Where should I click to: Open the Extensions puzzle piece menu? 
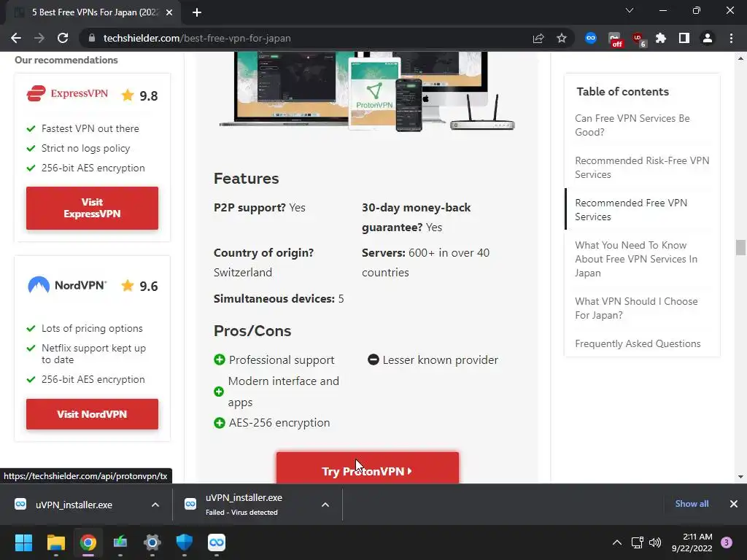point(661,38)
